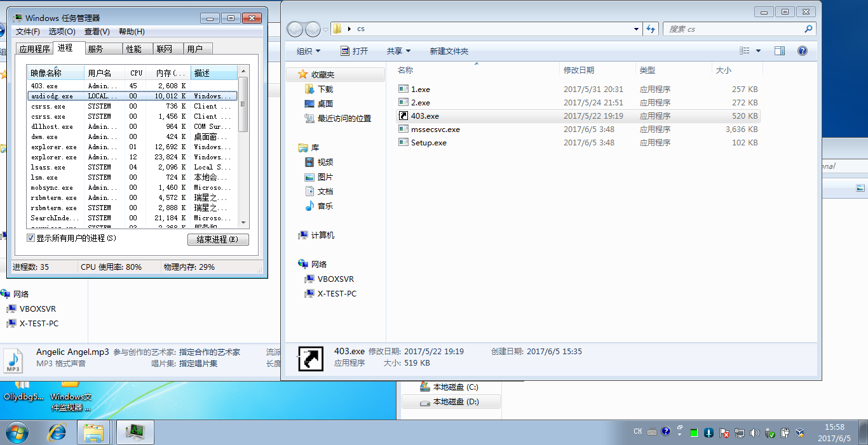868x445 pixels.
Task: Open 计算机 in Explorer sidebar
Action: click(322, 236)
